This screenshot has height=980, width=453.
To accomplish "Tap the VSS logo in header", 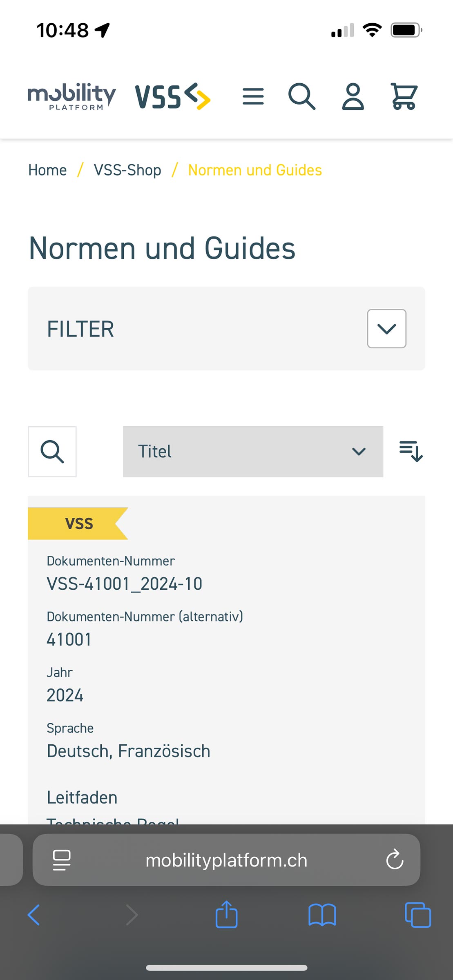I will pos(173,97).
